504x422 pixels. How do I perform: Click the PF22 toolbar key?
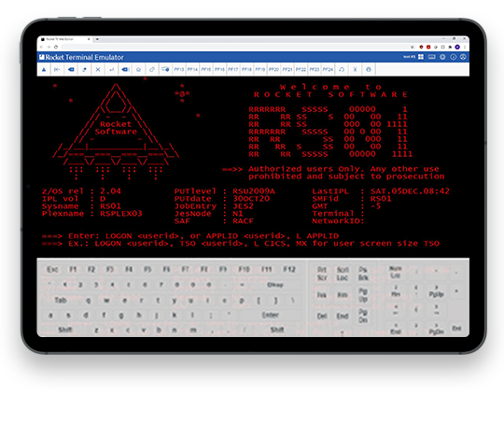(x=301, y=69)
